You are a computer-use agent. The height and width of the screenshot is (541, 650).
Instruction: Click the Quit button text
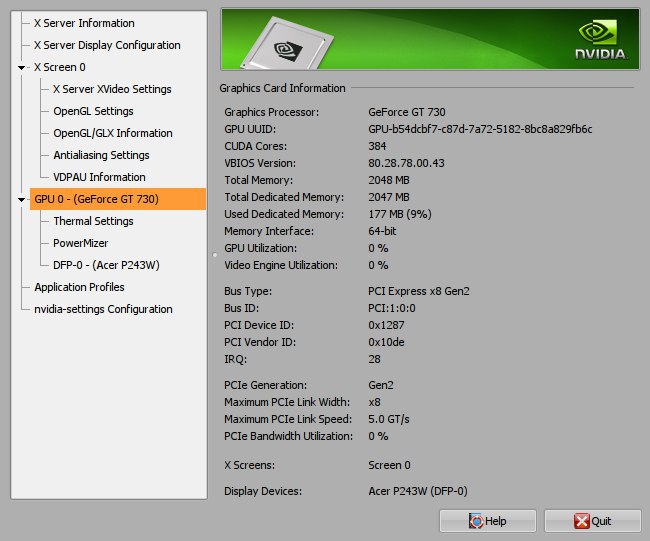pos(601,521)
